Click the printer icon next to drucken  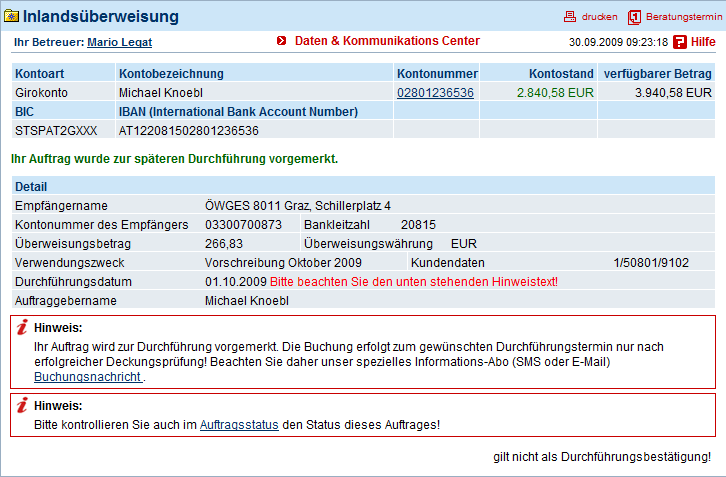(570, 17)
